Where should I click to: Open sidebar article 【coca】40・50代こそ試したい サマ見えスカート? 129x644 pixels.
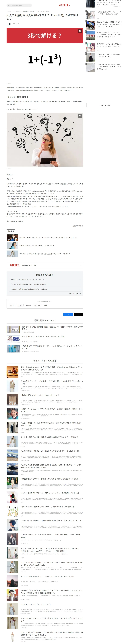pyautogui.click(x=108, y=55)
